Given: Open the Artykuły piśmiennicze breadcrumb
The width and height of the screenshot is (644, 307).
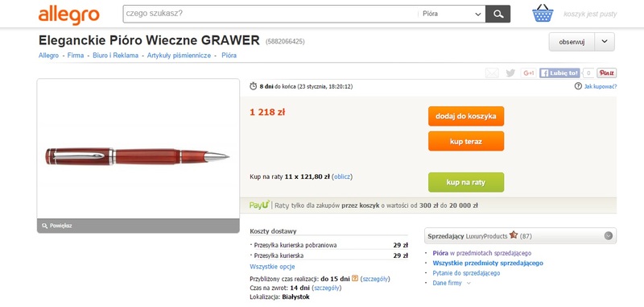Looking at the screenshot, I should (179, 55).
